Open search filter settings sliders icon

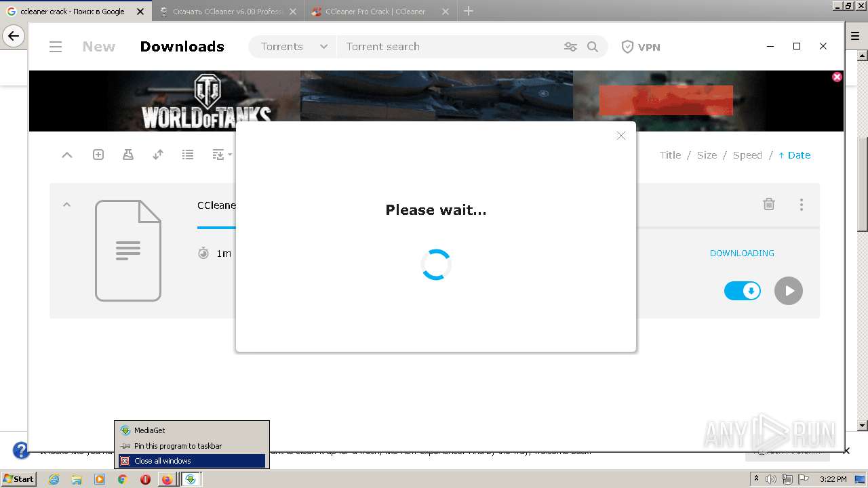(x=570, y=47)
